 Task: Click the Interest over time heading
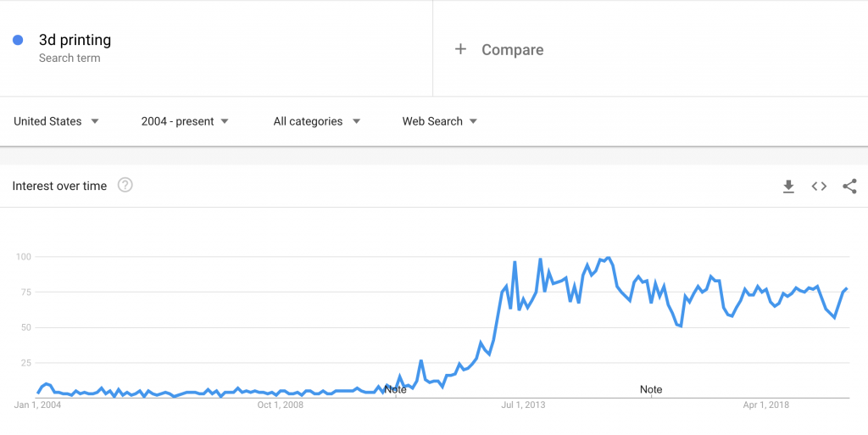(59, 186)
